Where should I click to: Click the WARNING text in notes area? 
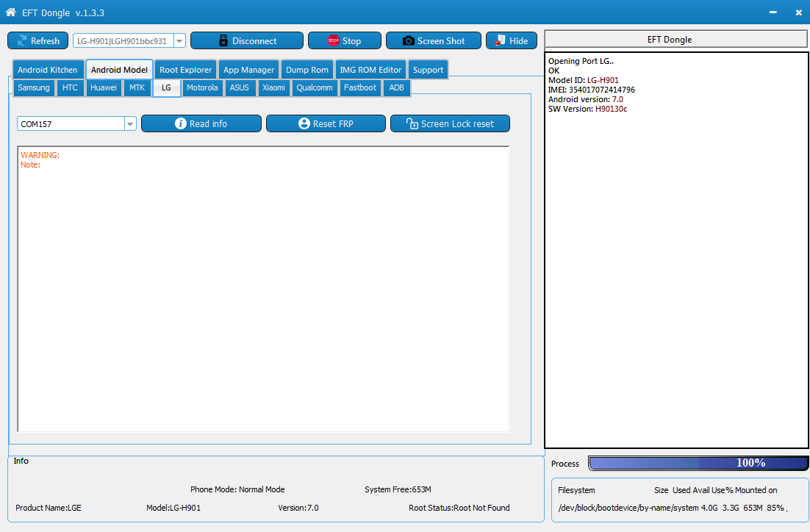click(x=40, y=155)
